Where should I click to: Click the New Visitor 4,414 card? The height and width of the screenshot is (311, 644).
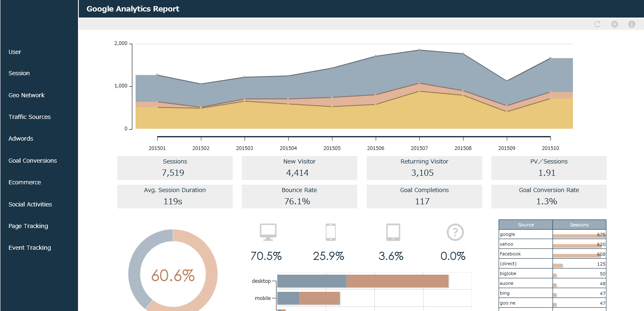pyautogui.click(x=299, y=168)
